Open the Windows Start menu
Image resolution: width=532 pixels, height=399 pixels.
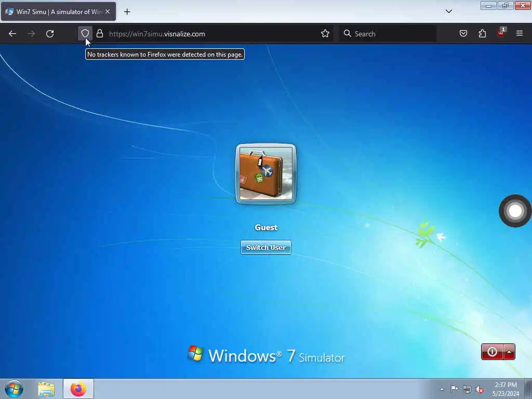(x=14, y=389)
